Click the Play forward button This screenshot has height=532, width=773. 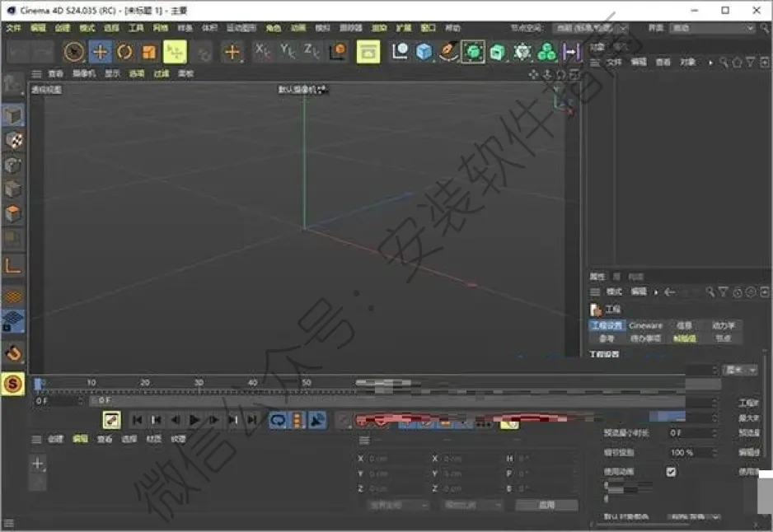coord(194,420)
